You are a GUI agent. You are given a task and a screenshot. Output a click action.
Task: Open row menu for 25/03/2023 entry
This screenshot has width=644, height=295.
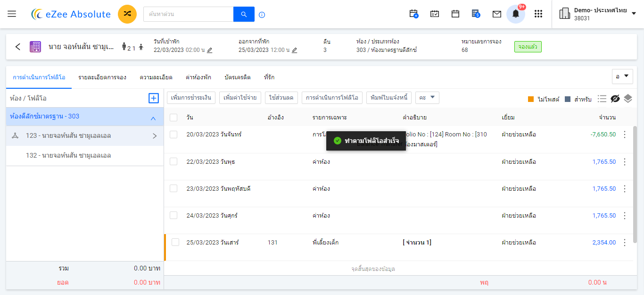pos(625,243)
